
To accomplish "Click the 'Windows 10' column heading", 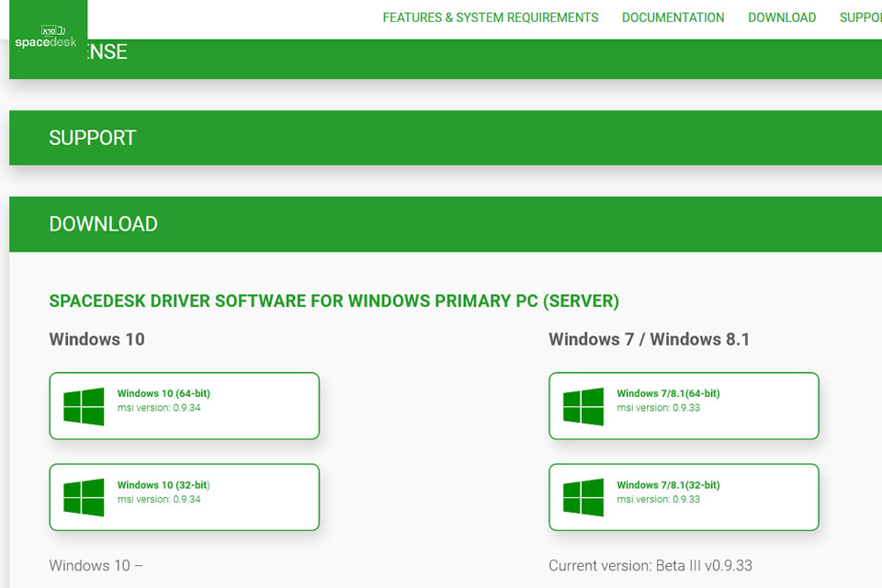I will (96, 339).
